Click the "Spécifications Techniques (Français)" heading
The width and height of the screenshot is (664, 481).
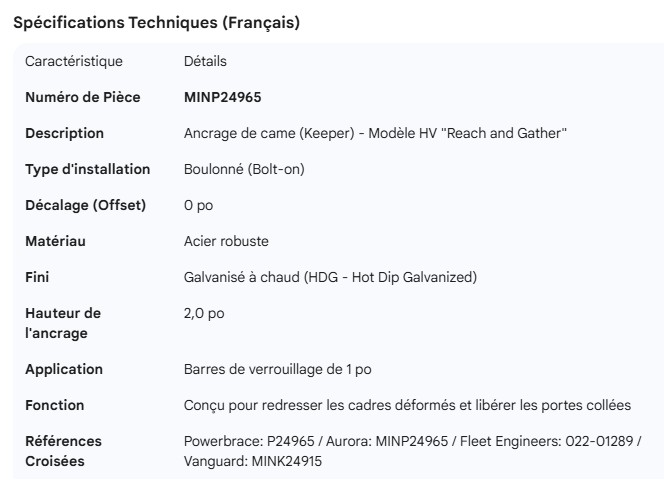pos(156,23)
